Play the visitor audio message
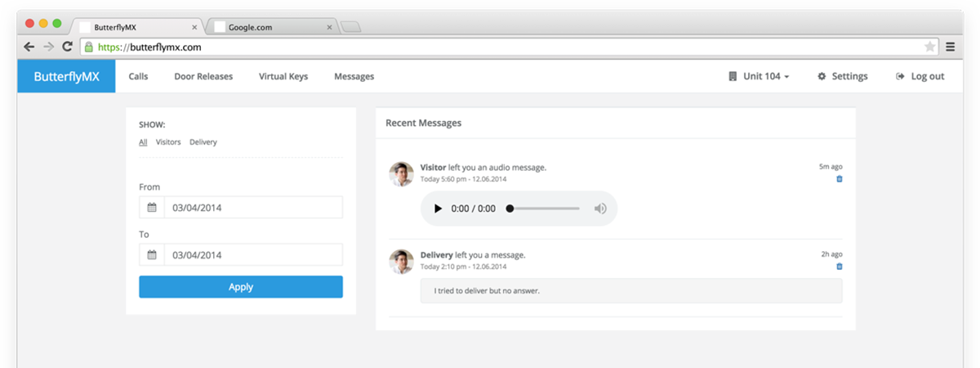 coord(438,209)
